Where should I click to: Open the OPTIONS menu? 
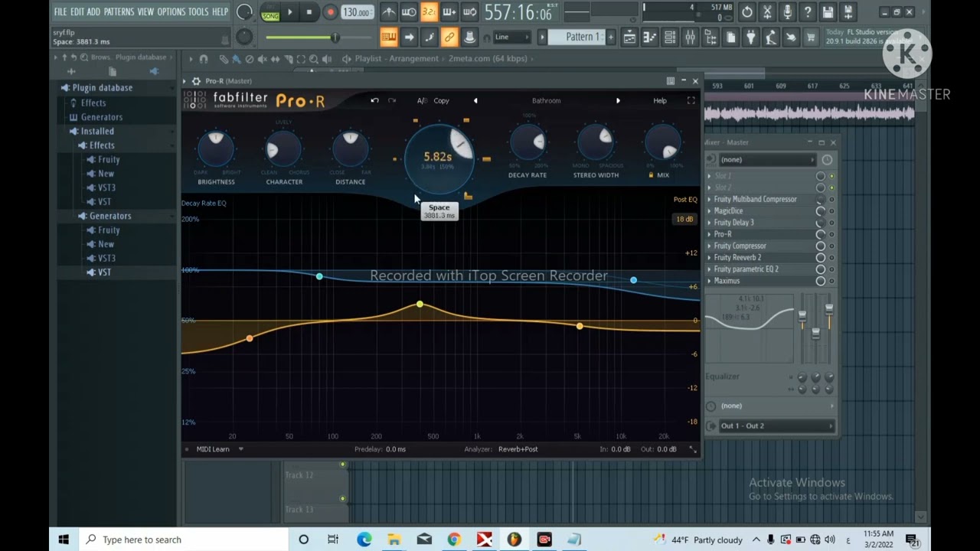tap(171, 11)
